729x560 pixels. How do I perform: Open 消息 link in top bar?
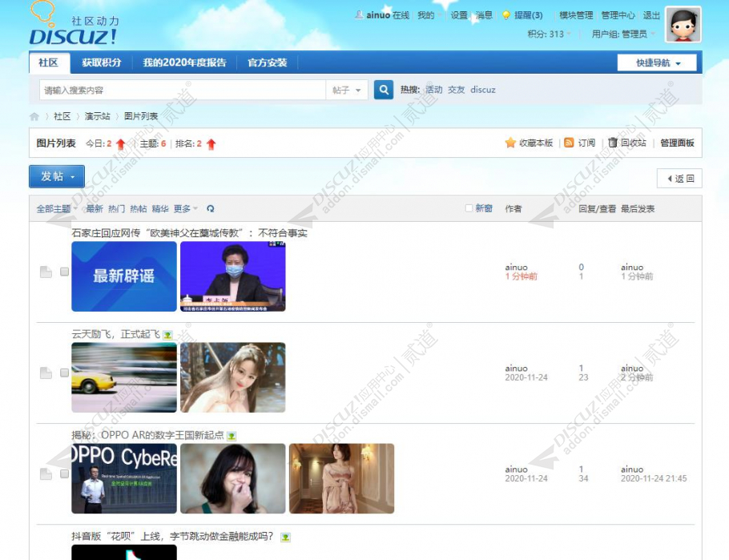click(x=484, y=15)
